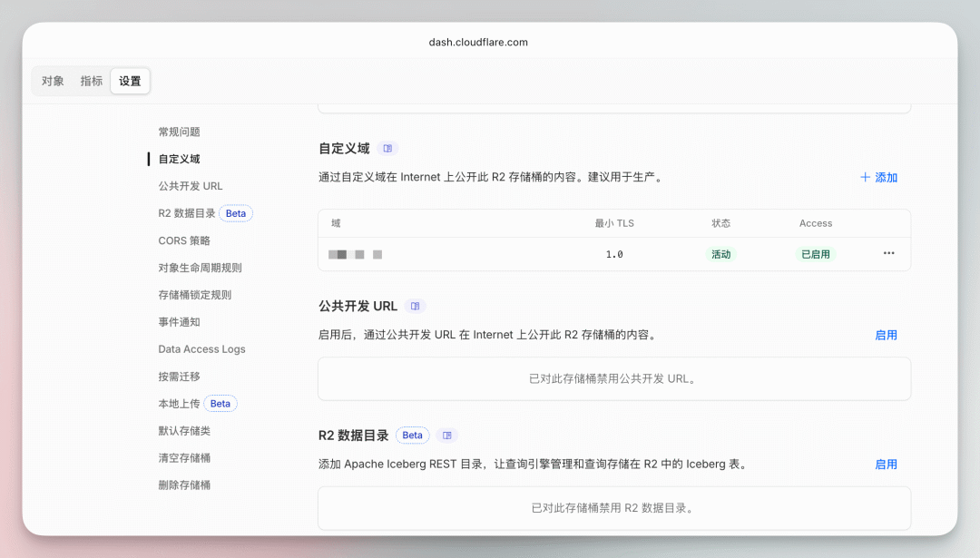Image resolution: width=980 pixels, height=558 pixels.
Task: Go to 对象生命周期规则 sidebar item
Action: pos(200,268)
